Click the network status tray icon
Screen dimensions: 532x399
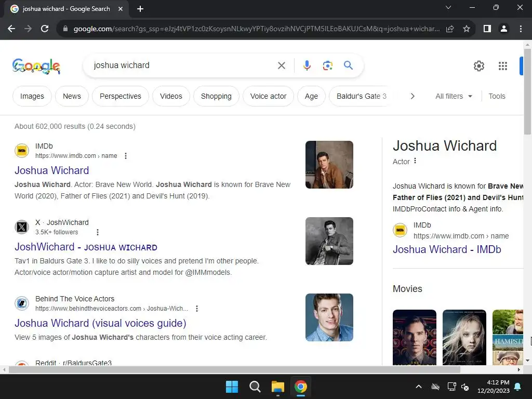451,387
